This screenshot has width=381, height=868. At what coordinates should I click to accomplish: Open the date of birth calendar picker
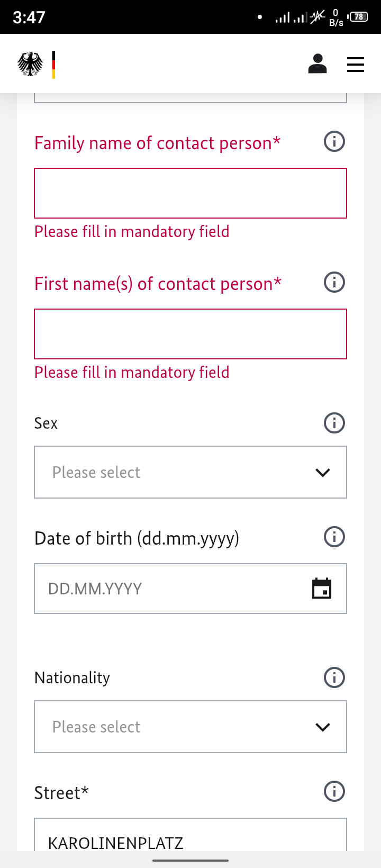pos(322,589)
